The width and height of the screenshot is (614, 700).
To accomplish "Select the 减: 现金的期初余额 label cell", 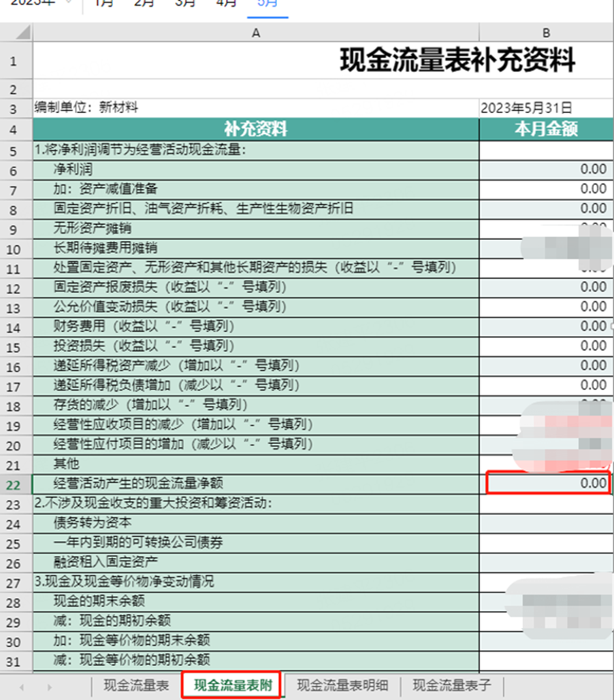I will click(255, 622).
